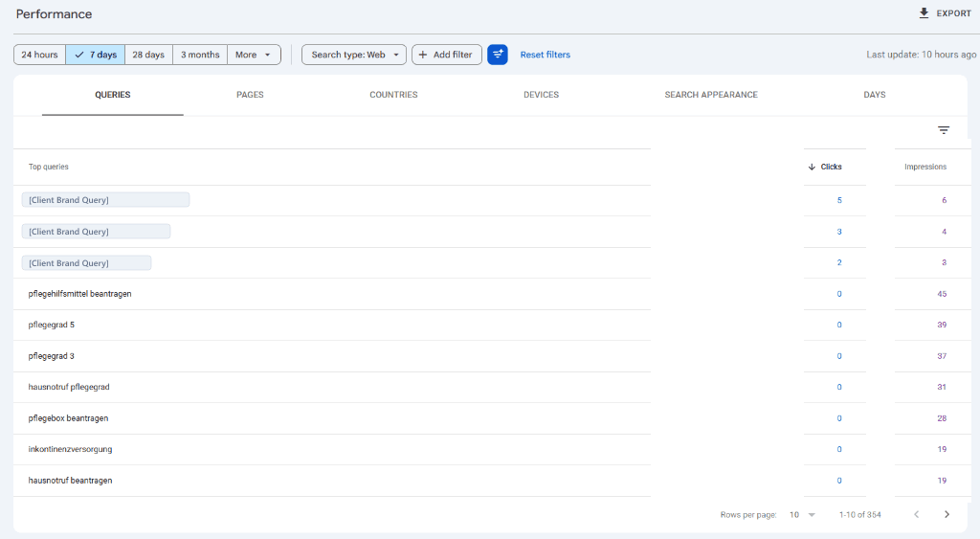Sort table by Impressions column header

click(925, 167)
